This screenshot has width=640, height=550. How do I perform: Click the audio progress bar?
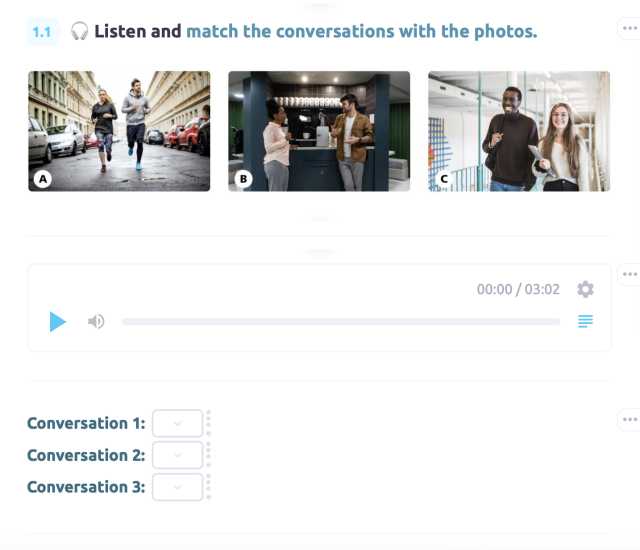pos(340,322)
